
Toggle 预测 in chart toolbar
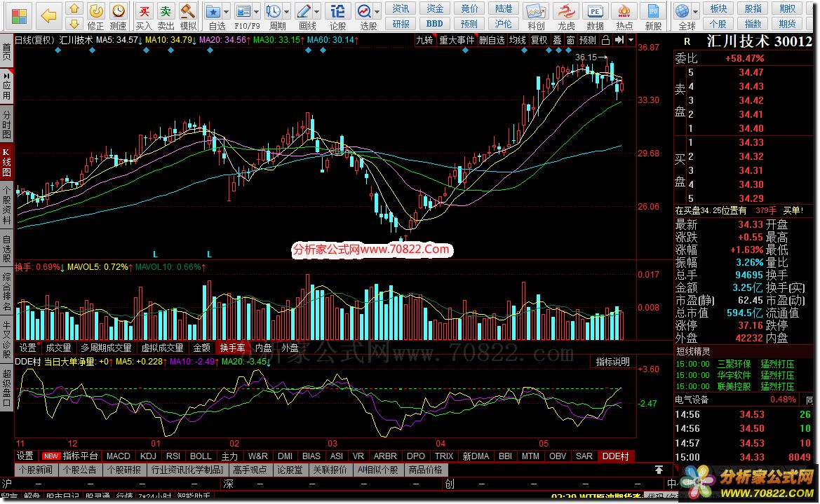point(588,40)
